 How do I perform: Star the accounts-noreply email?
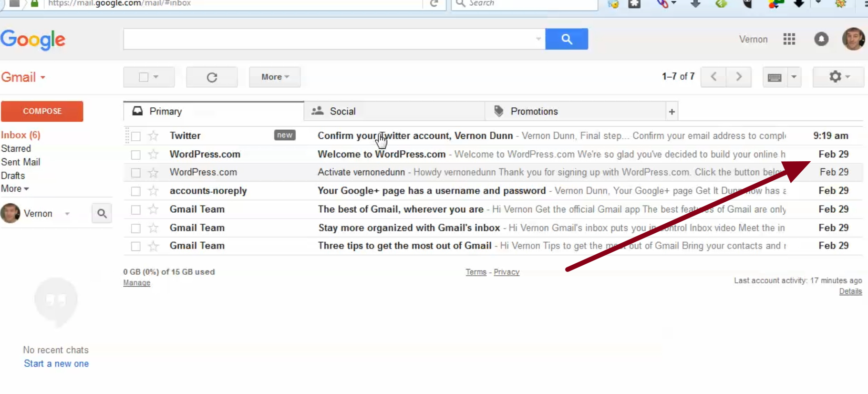tap(153, 191)
